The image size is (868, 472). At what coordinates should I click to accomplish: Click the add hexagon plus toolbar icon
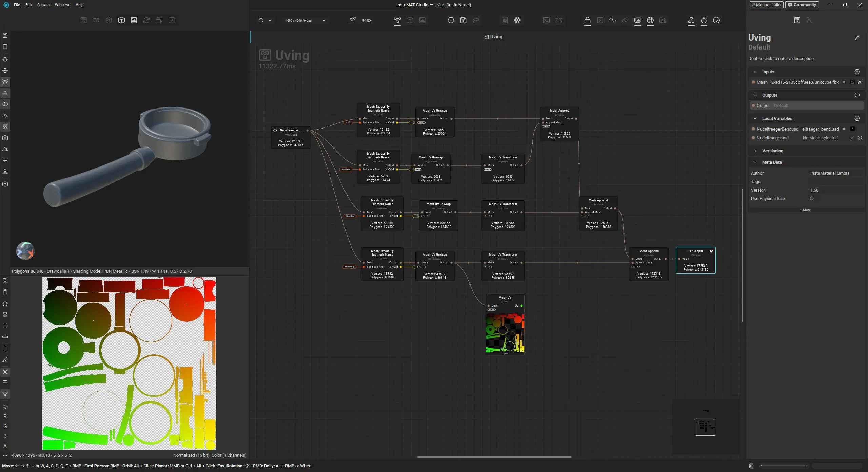click(x=451, y=20)
